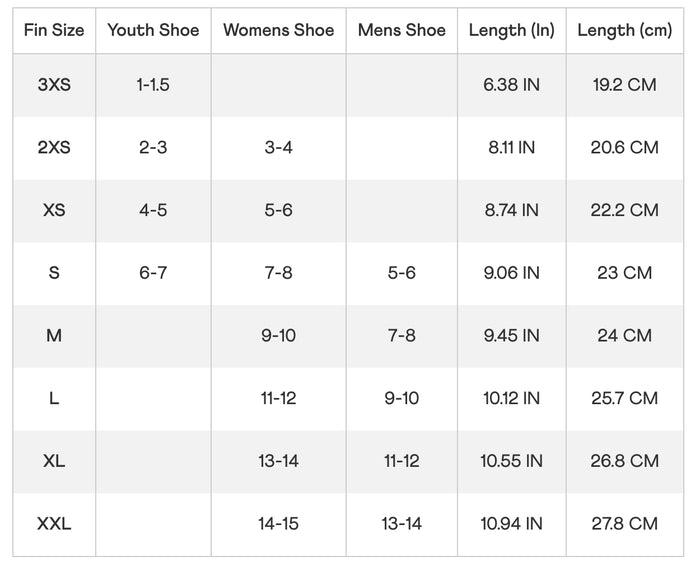Viewport: 700px width, 571px height.
Task: Select the 9-10 womens shoe cell
Action: [279, 336]
